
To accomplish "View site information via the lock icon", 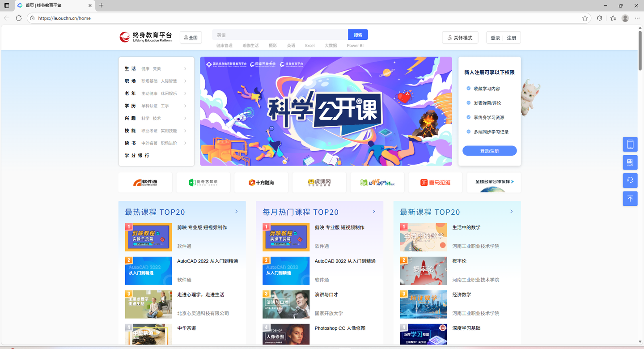I will [x=32, y=18].
